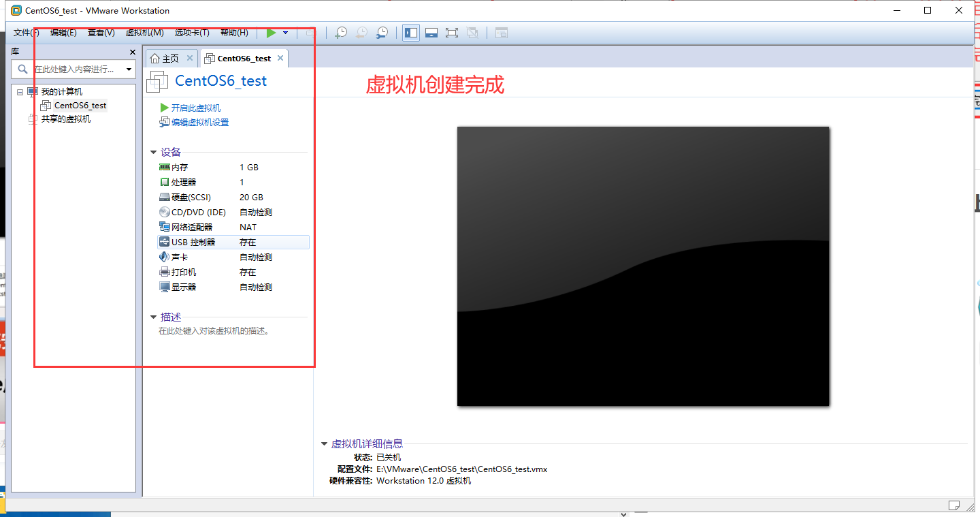
Task: Maximize the VMware Workstation window
Action: (x=928, y=10)
